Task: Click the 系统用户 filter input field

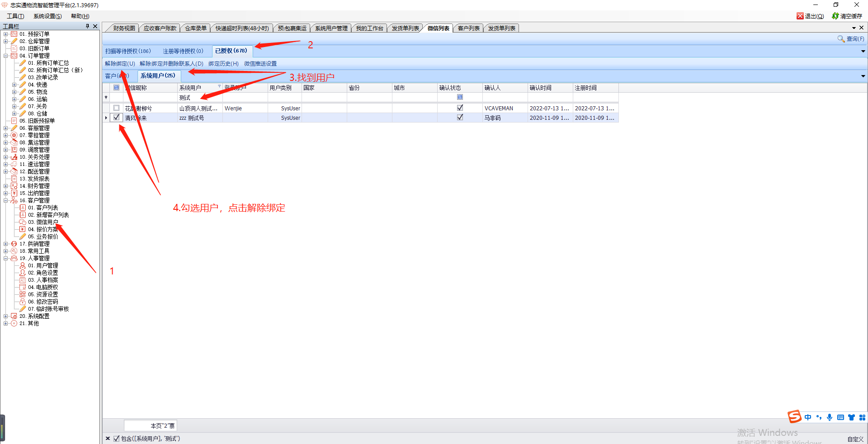Action: 199,98
